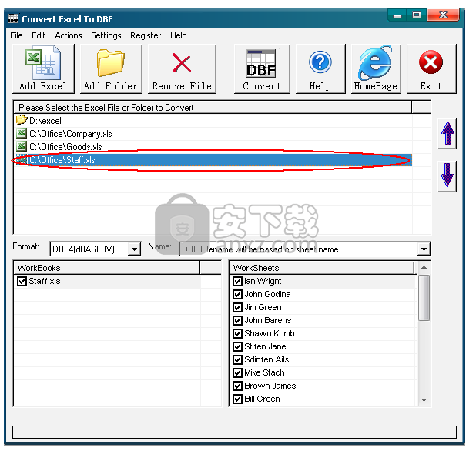Viewport: 476px width, 451px height.
Task: Open Help via the question mark icon
Action: (320, 62)
